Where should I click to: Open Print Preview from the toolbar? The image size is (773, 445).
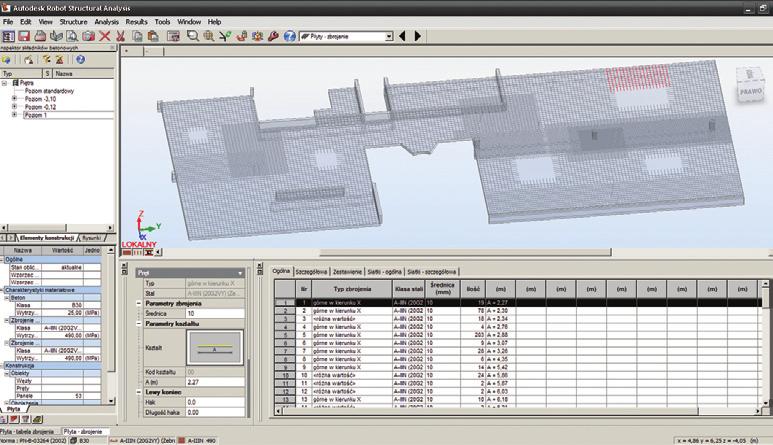click(72, 36)
